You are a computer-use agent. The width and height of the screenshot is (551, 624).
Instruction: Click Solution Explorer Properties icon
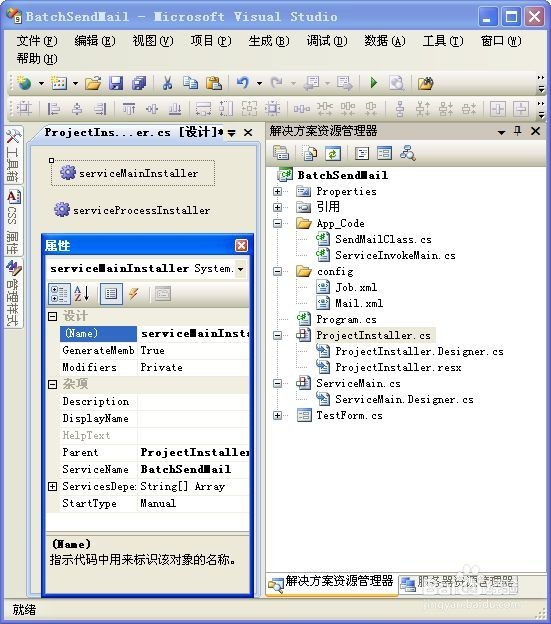tap(281, 153)
